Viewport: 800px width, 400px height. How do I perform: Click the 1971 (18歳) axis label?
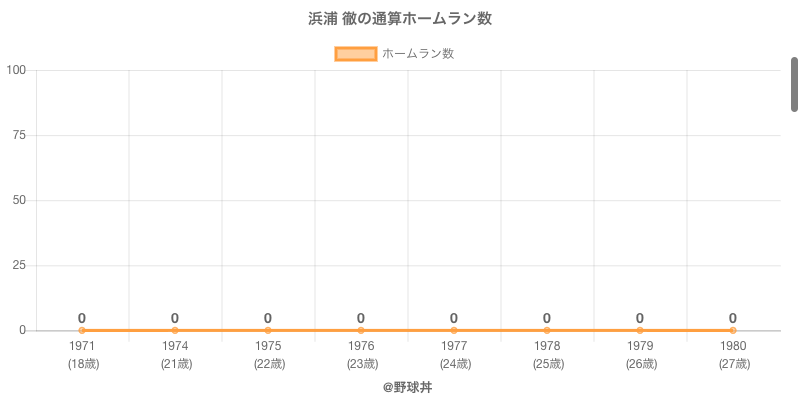pyautogui.click(x=82, y=355)
